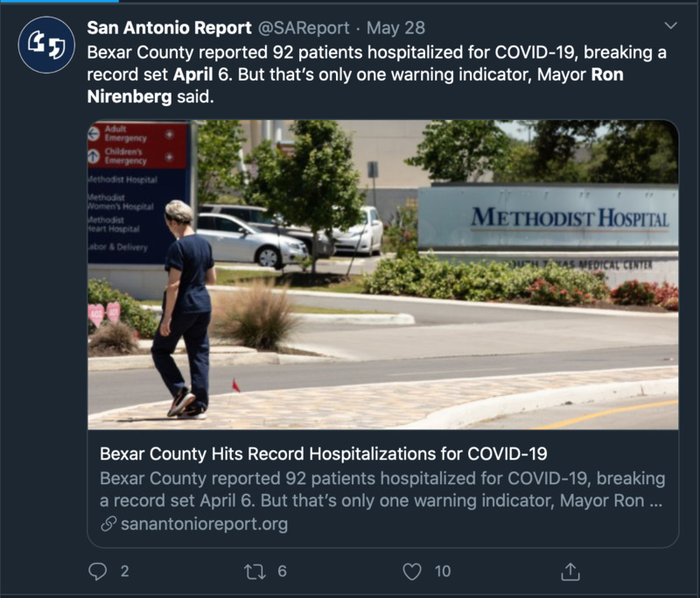View the 10 likes count
The width and height of the screenshot is (700, 598).
coord(443,571)
